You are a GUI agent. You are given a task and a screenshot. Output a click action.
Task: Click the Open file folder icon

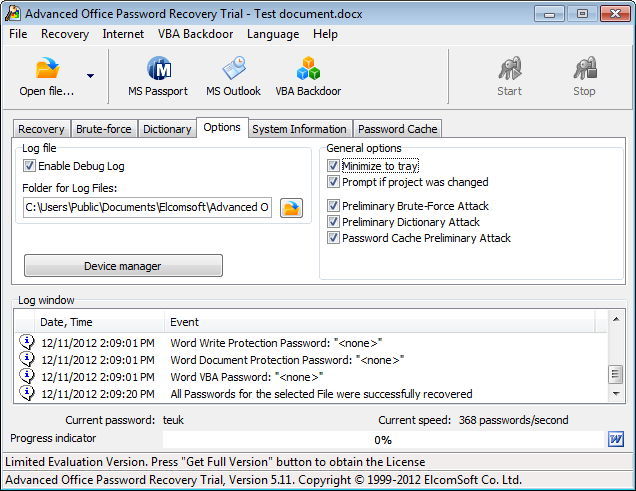tap(47, 68)
